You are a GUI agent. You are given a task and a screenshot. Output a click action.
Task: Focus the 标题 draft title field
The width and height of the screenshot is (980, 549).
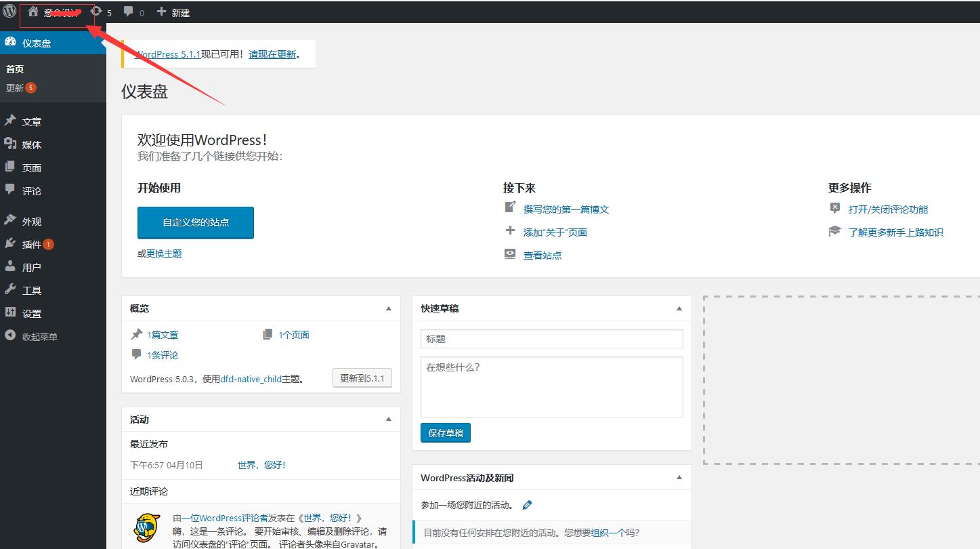point(552,339)
